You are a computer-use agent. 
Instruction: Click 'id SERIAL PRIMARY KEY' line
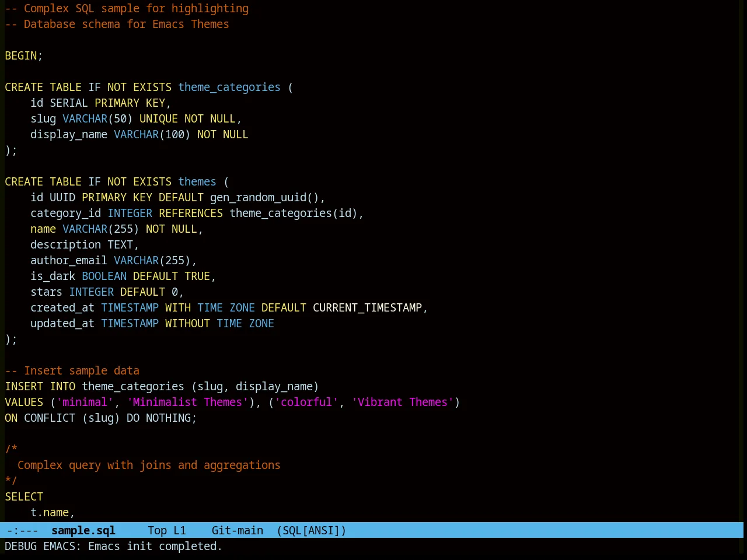(x=101, y=103)
